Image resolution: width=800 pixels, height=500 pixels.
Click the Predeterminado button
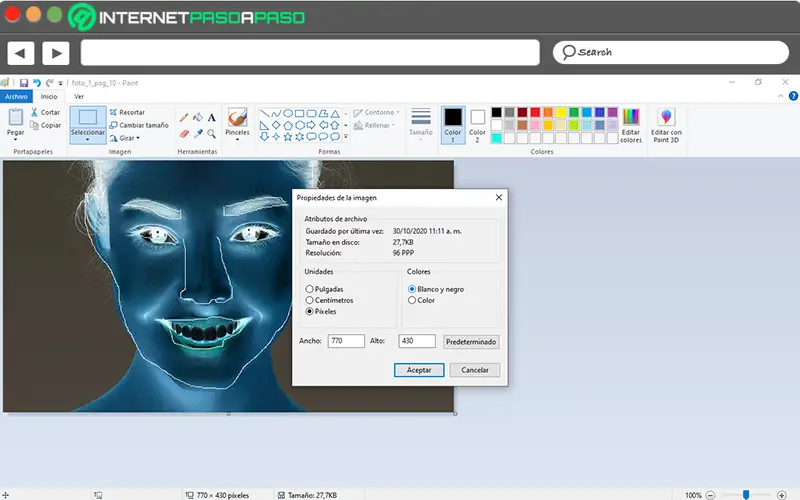coord(470,341)
